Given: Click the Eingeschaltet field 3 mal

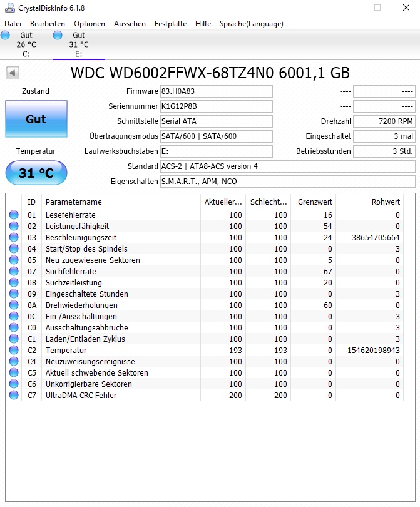Looking at the screenshot, I should (x=384, y=136).
